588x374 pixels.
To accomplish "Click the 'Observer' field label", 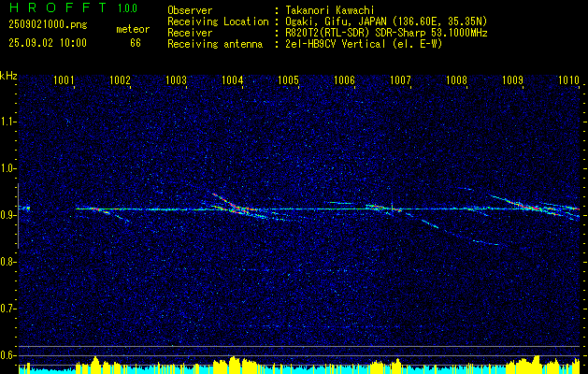I will pyautogui.click(x=190, y=10).
